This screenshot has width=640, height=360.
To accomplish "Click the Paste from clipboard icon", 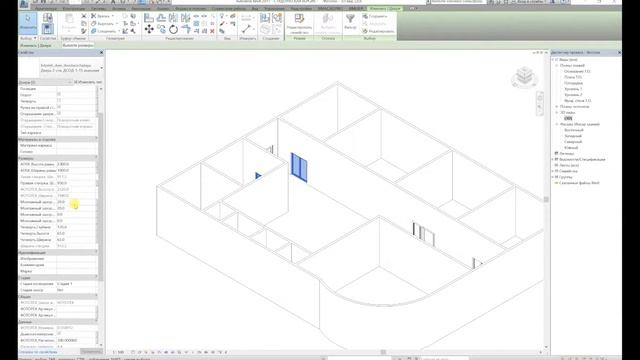I will (x=69, y=22).
